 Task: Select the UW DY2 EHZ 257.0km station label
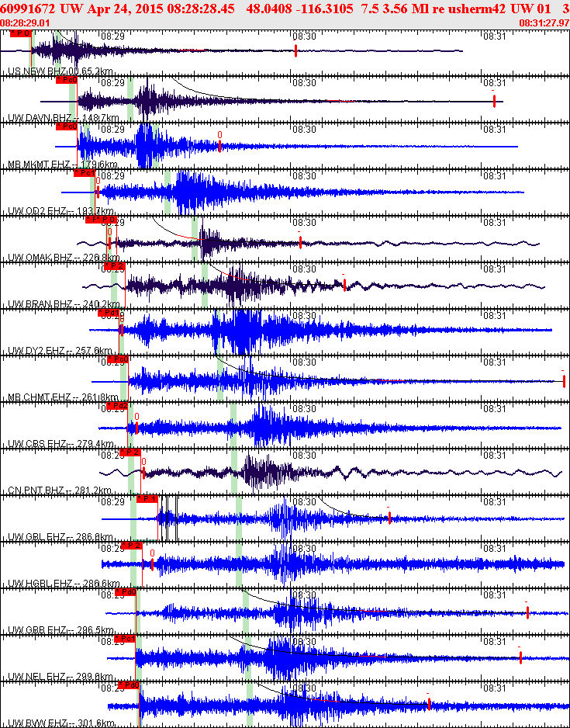click(60, 350)
